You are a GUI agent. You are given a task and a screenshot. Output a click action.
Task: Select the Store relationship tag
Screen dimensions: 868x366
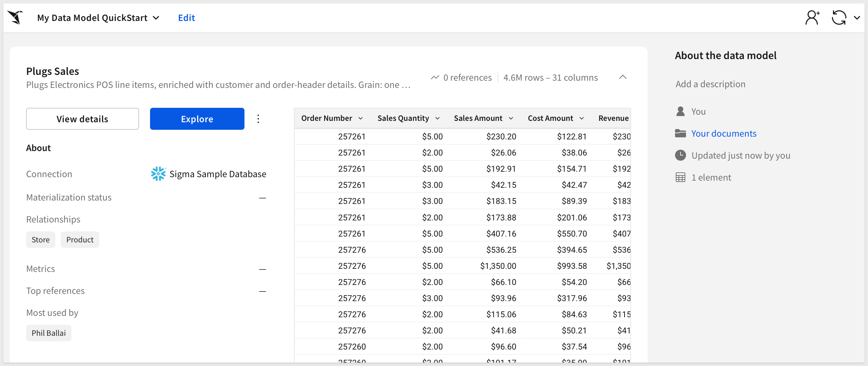tap(41, 240)
